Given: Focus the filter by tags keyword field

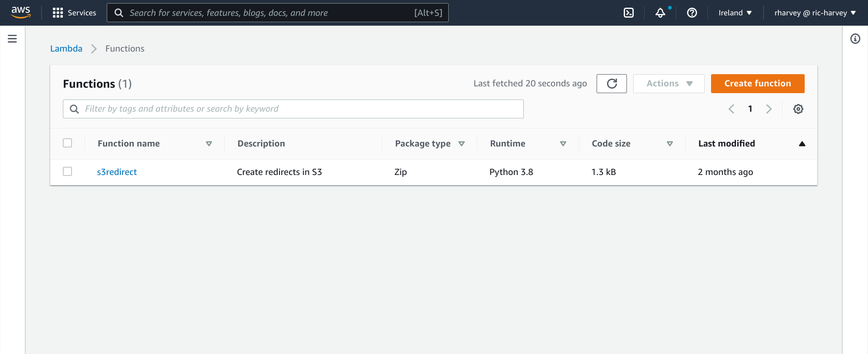Looking at the screenshot, I should [293, 109].
